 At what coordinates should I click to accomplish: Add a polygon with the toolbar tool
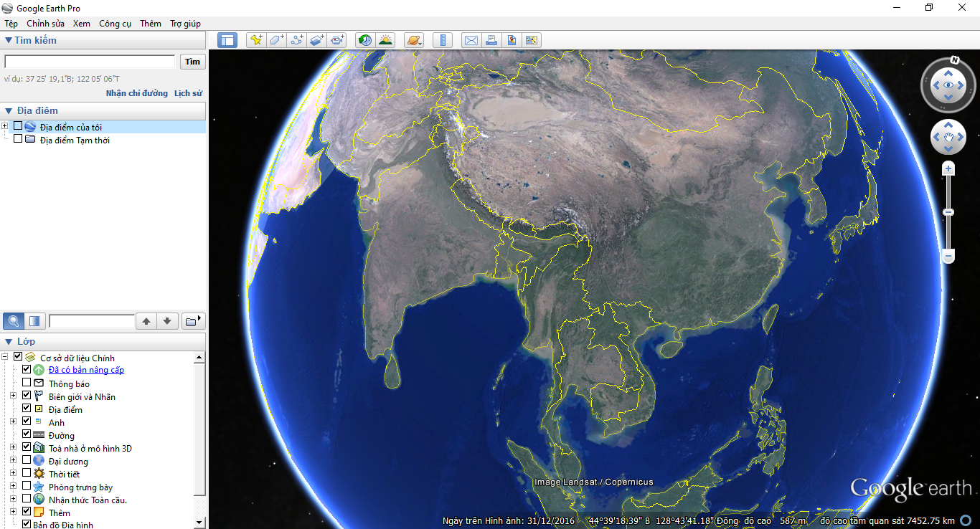[276, 40]
